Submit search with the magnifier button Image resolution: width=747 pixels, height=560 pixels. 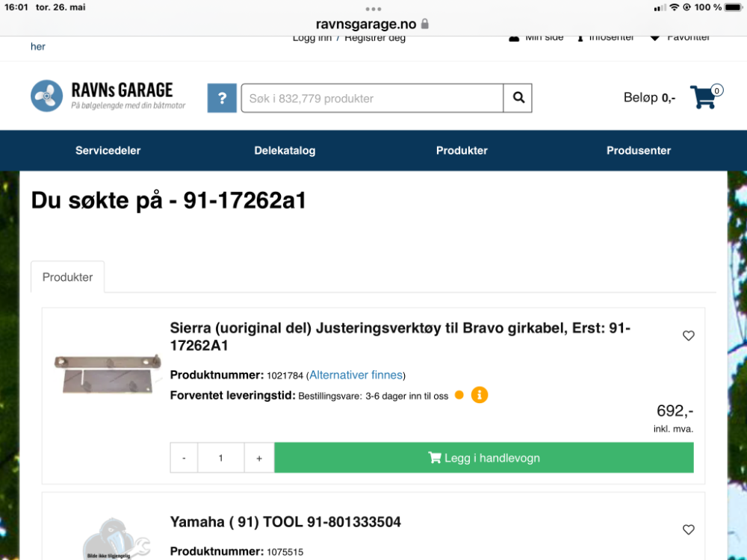518,98
